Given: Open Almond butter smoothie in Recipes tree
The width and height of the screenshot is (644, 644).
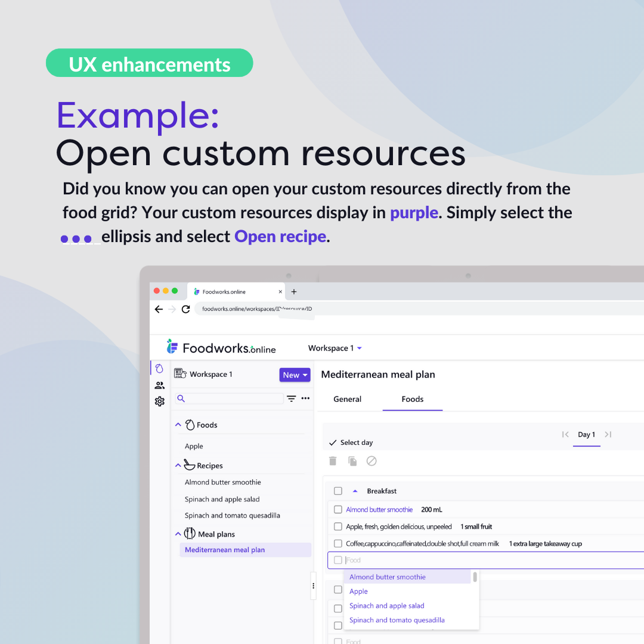Looking at the screenshot, I should pyautogui.click(x=222, y=482).
